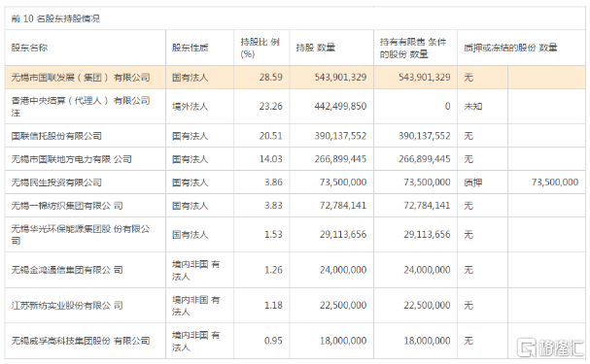
Task: Select shareholder 香港中央结算（代理人）有限公司
Action: (x=81, y=107)
